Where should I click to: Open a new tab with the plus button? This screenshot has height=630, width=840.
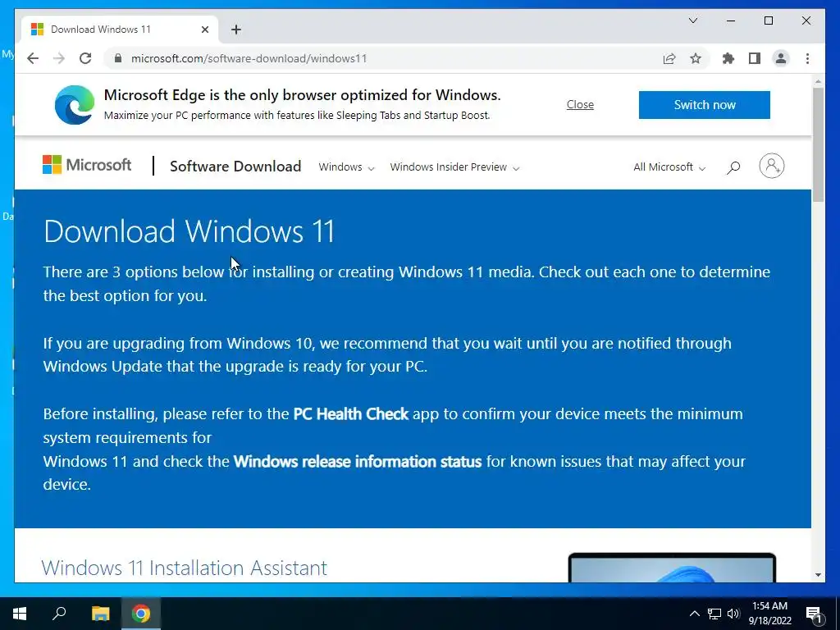click(236, 30)
